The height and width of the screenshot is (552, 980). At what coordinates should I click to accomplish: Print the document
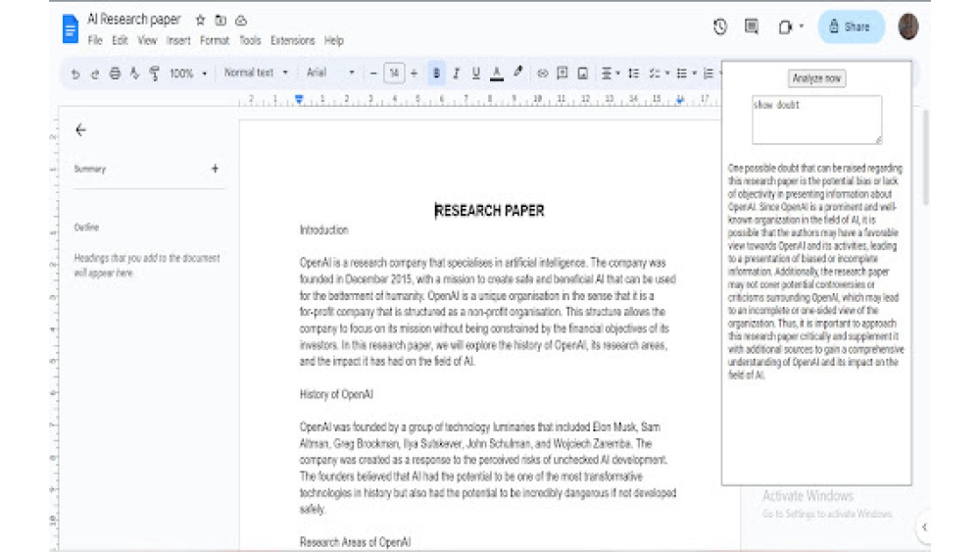[x=115, y=74]
